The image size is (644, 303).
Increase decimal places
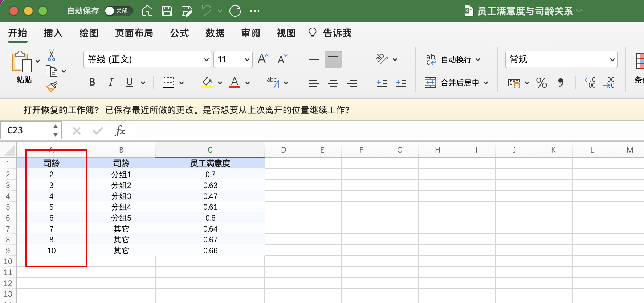[590, 83]
